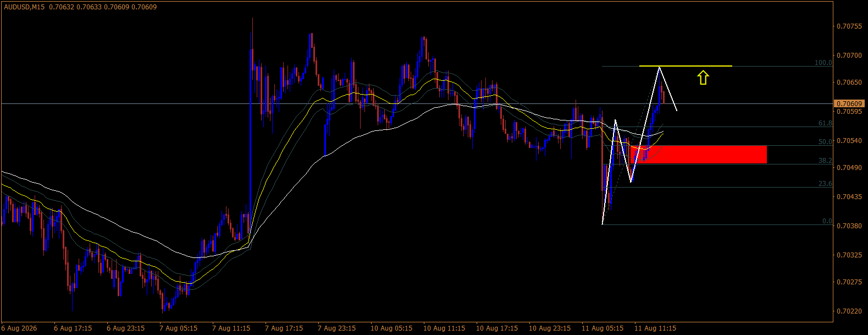This screenshot has width=868, height=335.
Task: Select the current price label 0.70609
Action: [x=849, y=103]
